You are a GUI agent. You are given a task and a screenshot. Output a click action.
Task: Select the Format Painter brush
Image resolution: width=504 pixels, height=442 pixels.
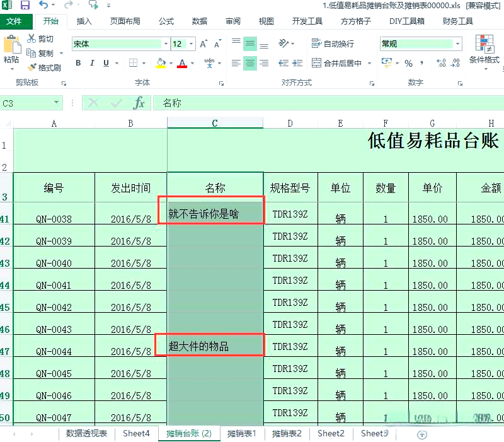tap(32, 67)
